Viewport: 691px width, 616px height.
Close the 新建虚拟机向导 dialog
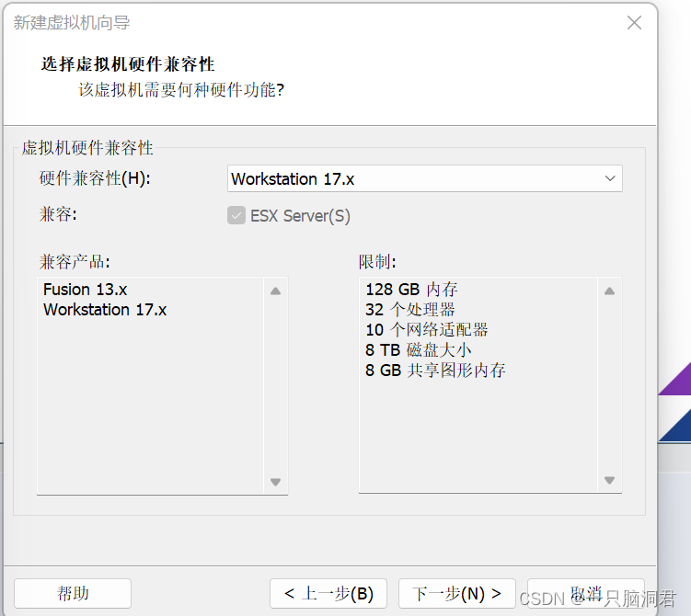click(634, 22)
